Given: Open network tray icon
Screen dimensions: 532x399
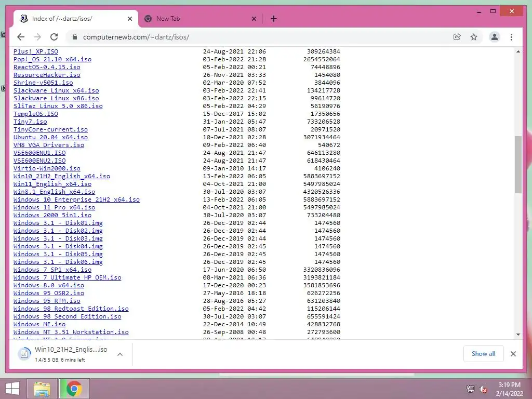Looking at the screenshot, I should (471, 389).
